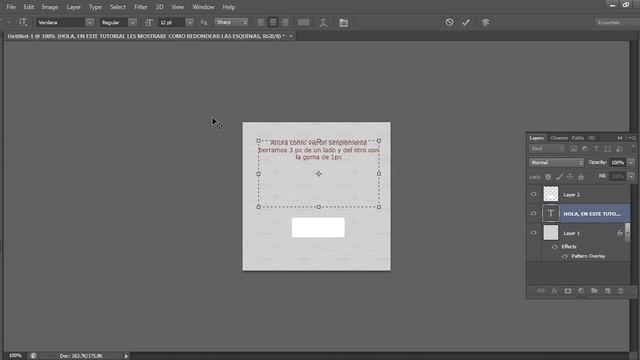The width and height of the screenshot is (640, 360).
Task: Click the anti-aliasing icon beside Sharp
Action: click(204, 22)
